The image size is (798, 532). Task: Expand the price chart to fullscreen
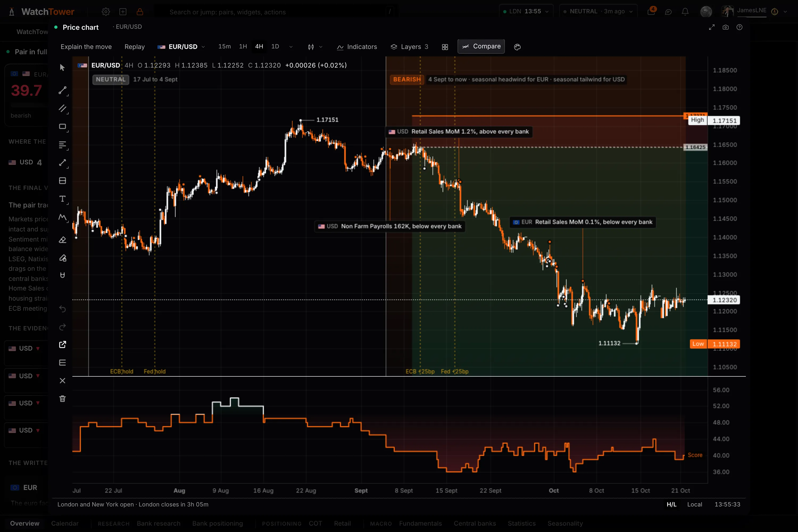coord(712,27)
